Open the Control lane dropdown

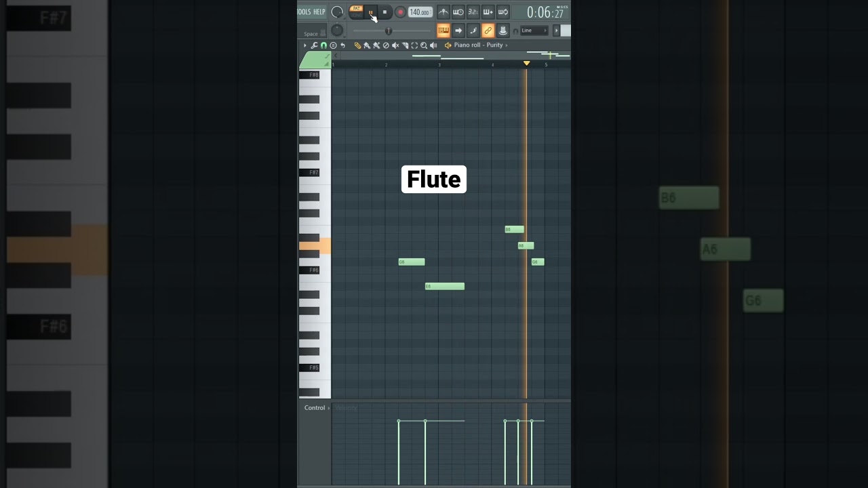pyautogui.click(x=316, y=407)
